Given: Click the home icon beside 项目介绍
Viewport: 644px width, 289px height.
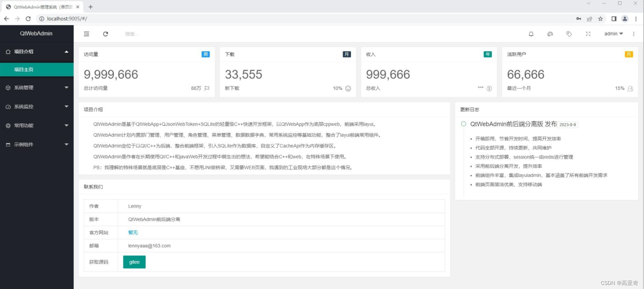Looking at the screenshot, I should click(8, 52).
